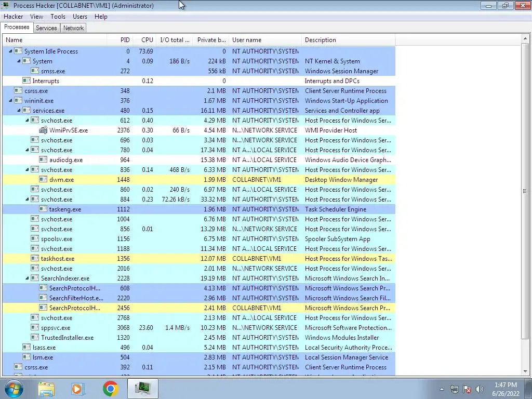This screenshot has width=532, height=399.
Task: Click the Process Hacker taskbar button
Action: click(143, 389)
